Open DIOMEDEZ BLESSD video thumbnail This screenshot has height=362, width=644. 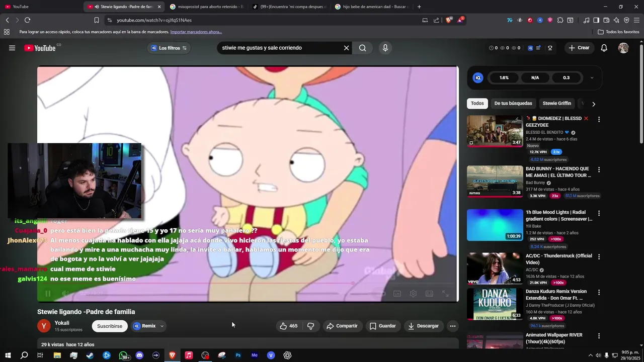pyautogui.click(x=495, y=131)
